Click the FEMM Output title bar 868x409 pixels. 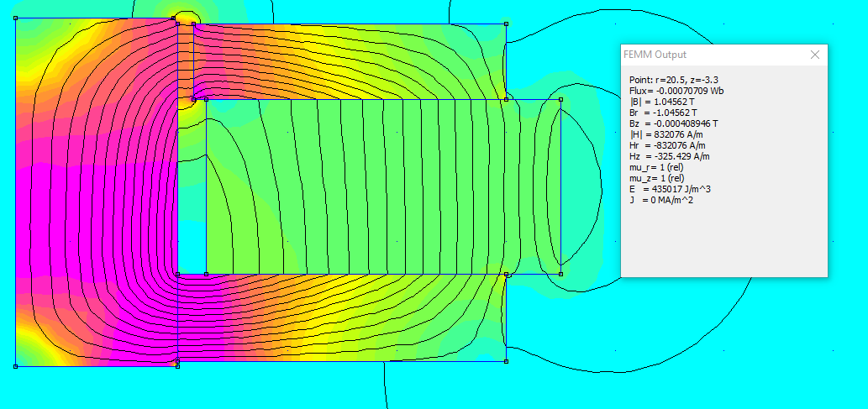point(724,55)
